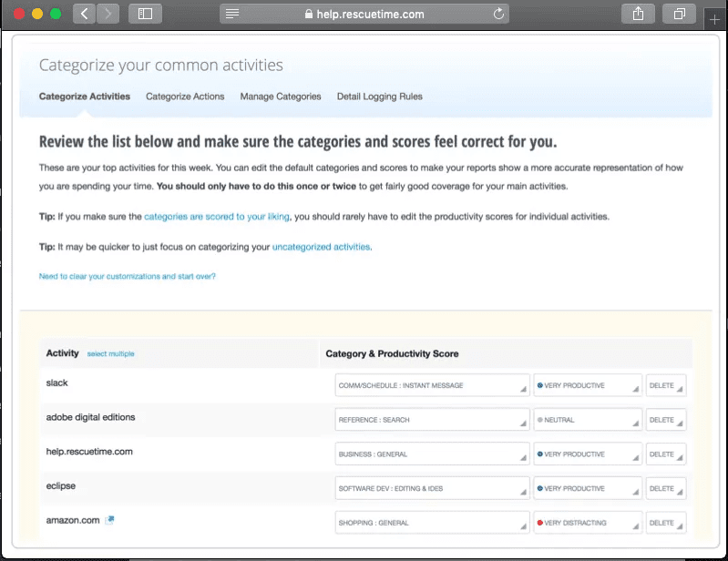The image size is (728, 561).
Task: Go to Detail Logging Rules tab
Action: coord(379,97)
